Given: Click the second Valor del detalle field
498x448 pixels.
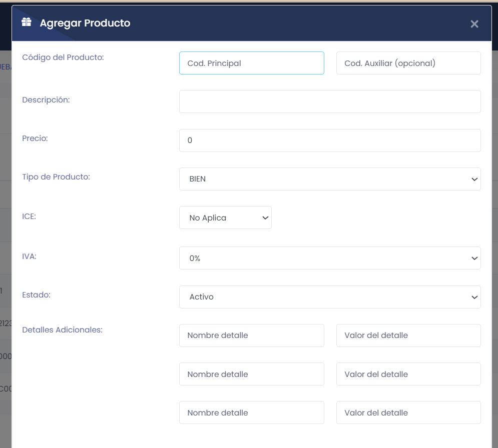Looking at the screenshot, I should [408, 374].
